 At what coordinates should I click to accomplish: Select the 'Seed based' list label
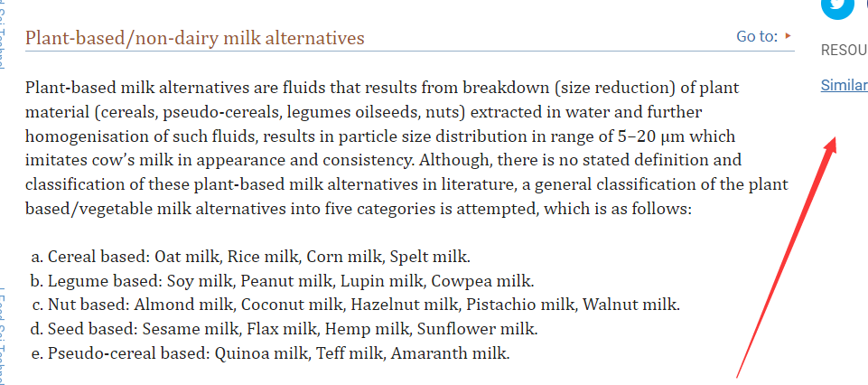(94, 329)
